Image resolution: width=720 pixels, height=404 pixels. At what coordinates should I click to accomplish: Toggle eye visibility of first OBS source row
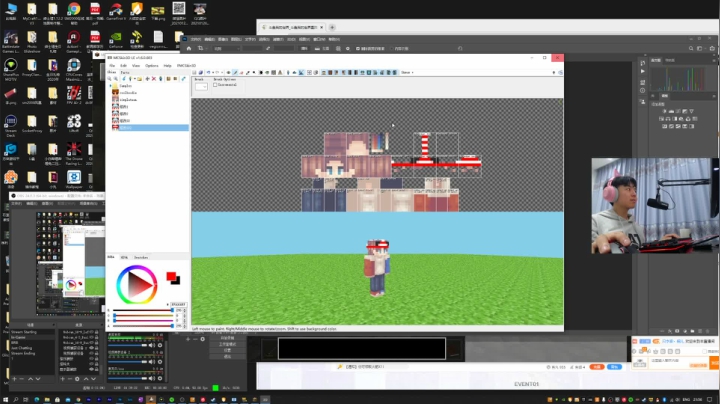(91, 332)
